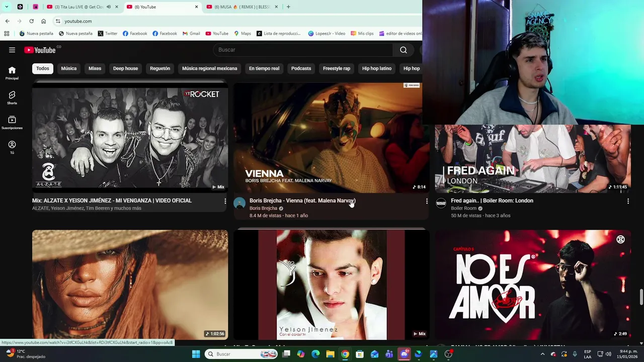Open the No Es Amor video thumbnail

coord(533,285)
